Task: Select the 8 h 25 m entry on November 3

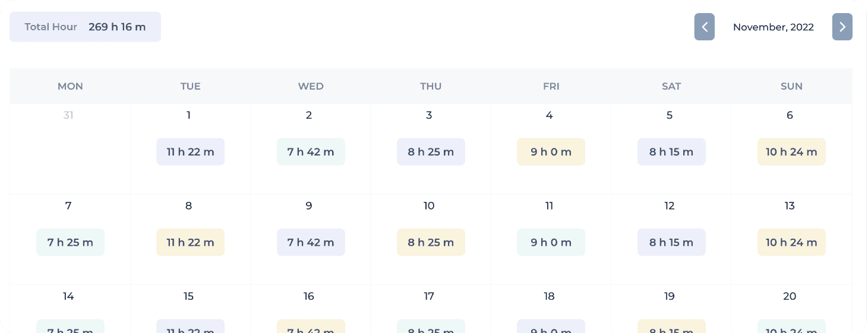Action: [431, 152]
